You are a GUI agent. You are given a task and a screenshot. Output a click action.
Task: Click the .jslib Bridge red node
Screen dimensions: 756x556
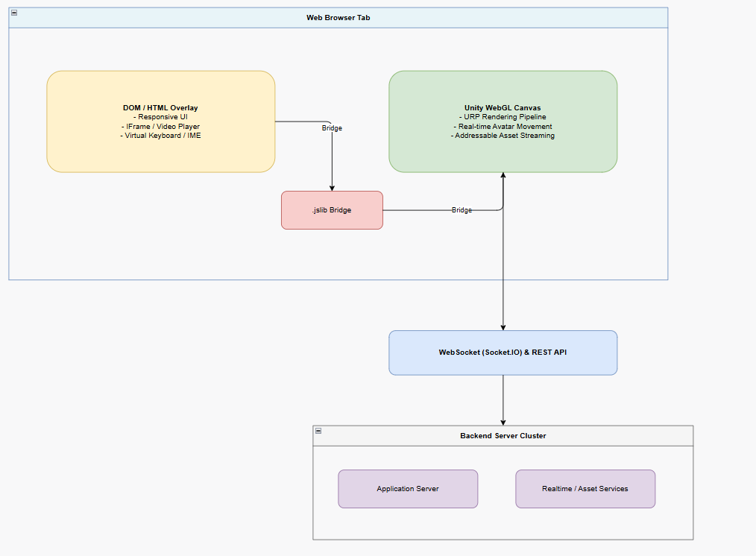(x=333, y=210)
